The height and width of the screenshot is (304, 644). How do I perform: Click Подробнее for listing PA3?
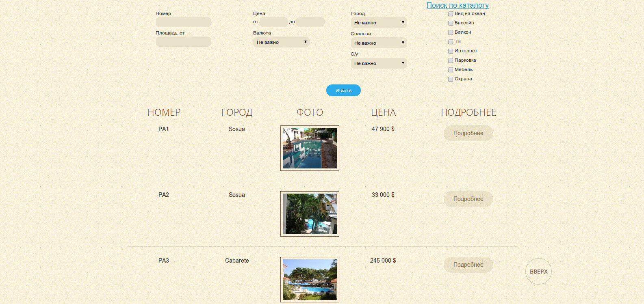point(468,265)
